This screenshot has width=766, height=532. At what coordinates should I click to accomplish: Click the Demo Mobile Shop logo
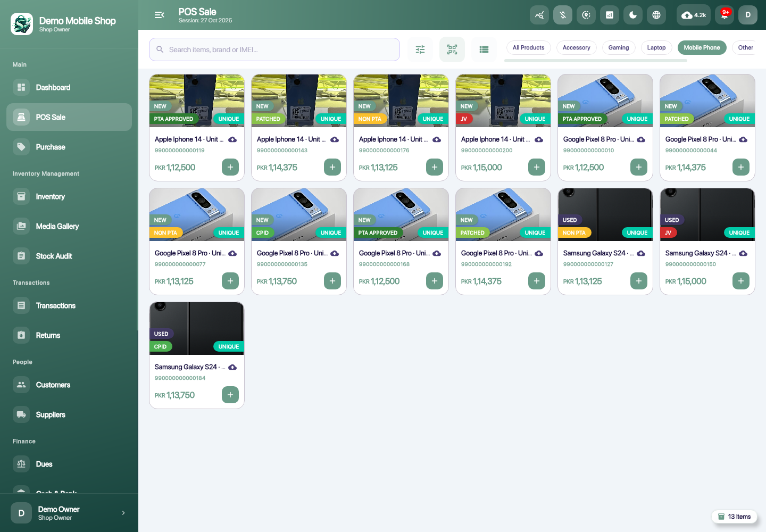click(x=22, y=24)
